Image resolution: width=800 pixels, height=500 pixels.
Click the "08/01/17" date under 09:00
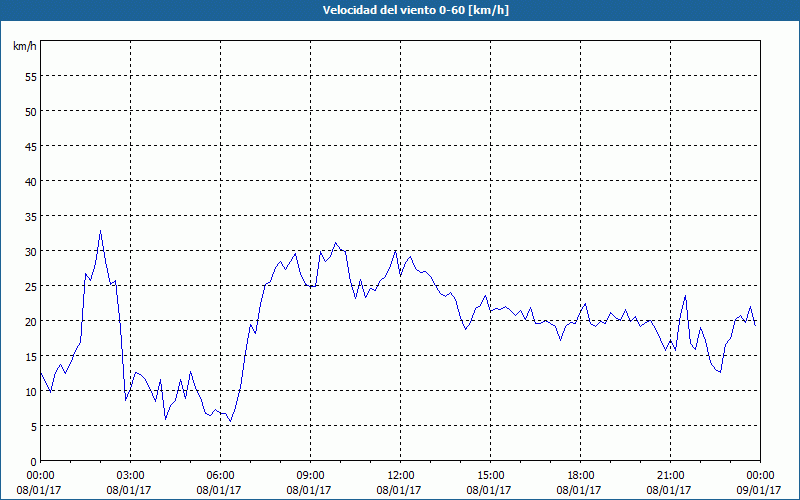309,490
